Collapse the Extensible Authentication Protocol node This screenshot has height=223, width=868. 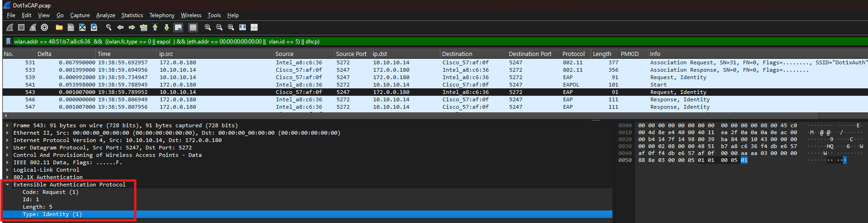[7, 185]
